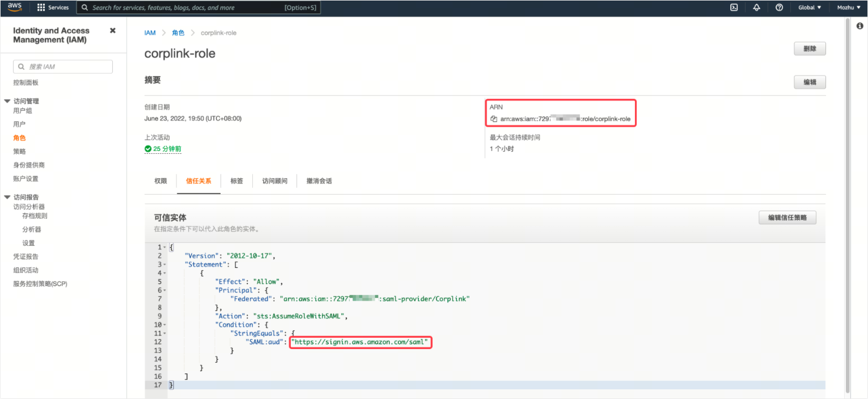Screen dimensions: 868x399
Task: Open 用户 in sidebar
Action: (19, 124)
